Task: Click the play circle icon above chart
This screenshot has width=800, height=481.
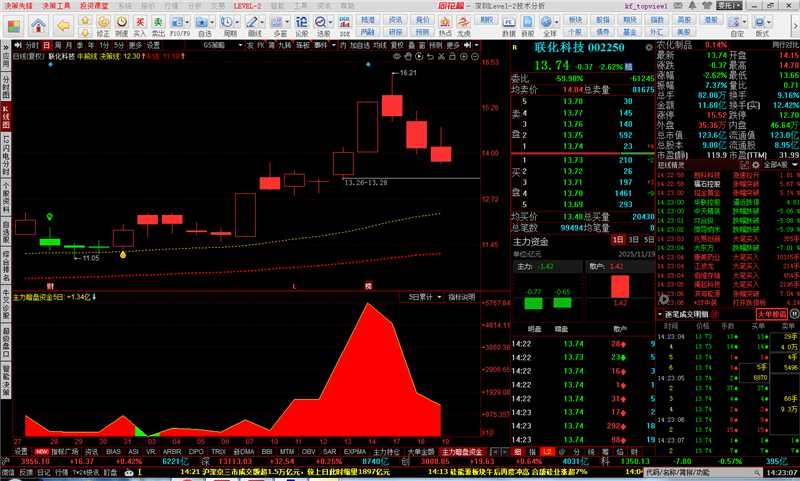Action: tap(419, 57)
